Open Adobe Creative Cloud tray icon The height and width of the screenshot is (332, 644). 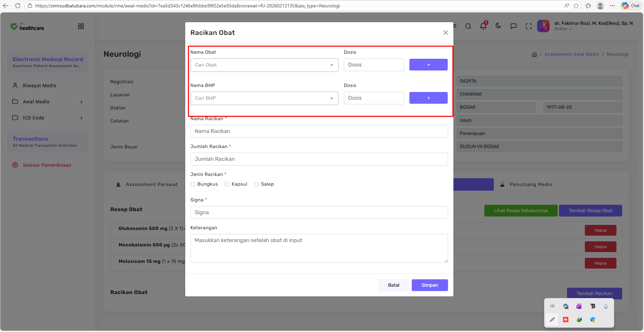coord(552,306)
